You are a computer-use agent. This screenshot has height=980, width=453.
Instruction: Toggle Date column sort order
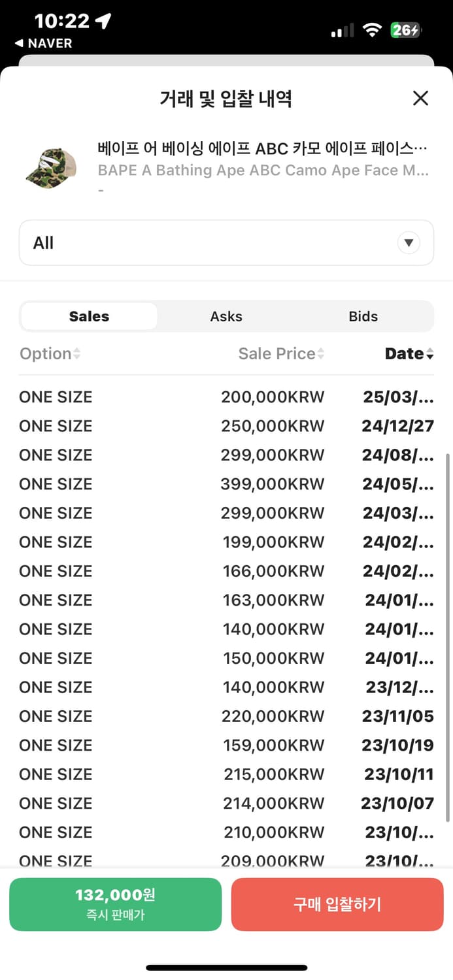tap(409, 354)
